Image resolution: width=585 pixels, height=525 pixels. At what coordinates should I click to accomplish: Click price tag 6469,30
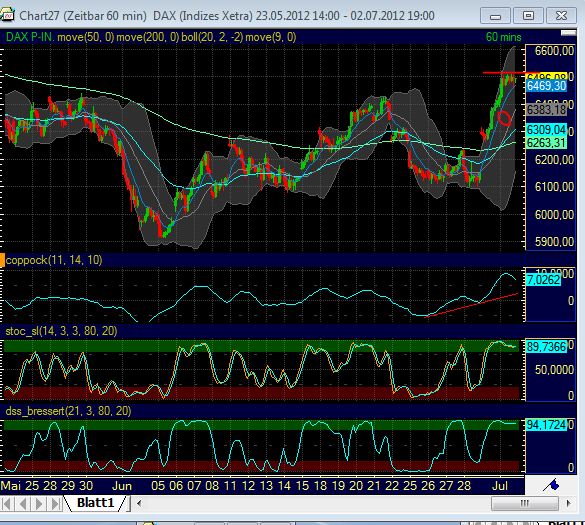tap(546, 86)
